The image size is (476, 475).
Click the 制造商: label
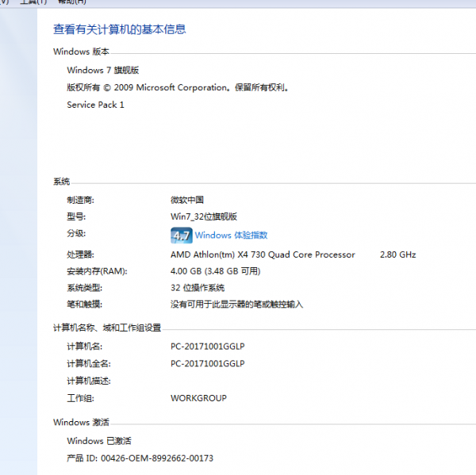coord(80,200)
